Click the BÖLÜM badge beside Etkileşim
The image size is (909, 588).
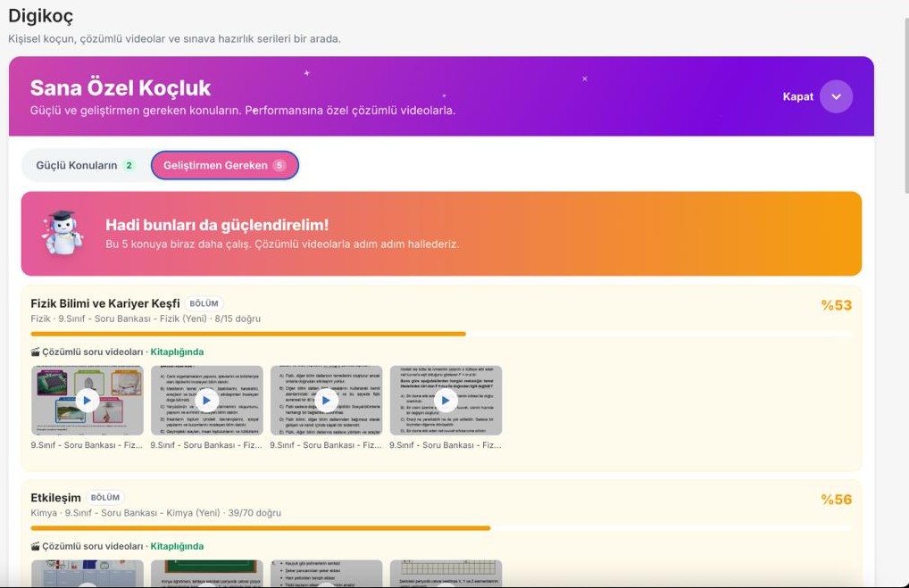[105, 498]
